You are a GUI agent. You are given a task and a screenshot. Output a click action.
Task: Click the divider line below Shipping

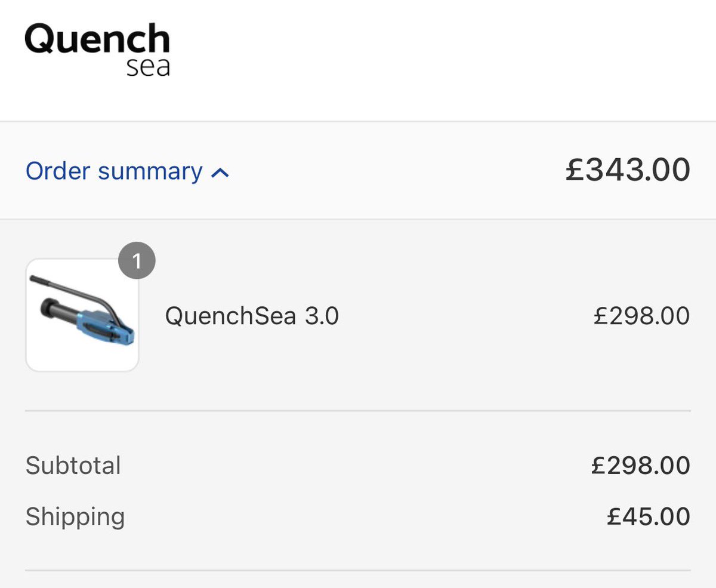(358, 570)
